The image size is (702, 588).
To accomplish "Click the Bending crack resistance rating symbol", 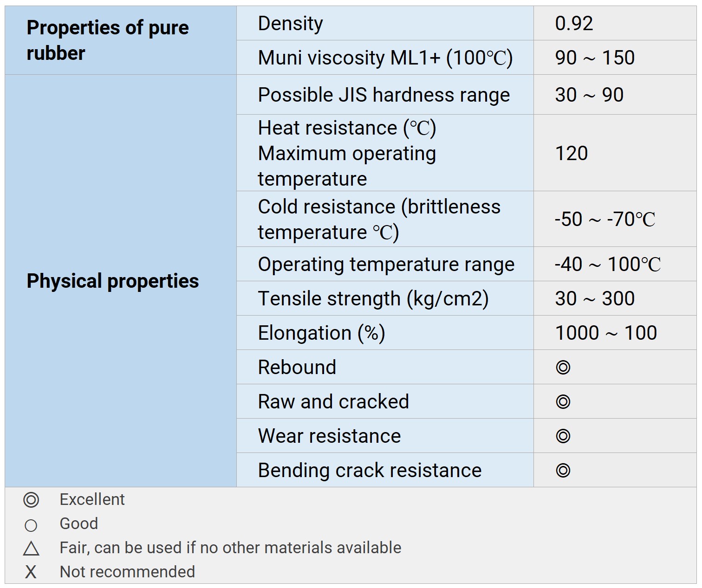I will click(x=563, y=471).
